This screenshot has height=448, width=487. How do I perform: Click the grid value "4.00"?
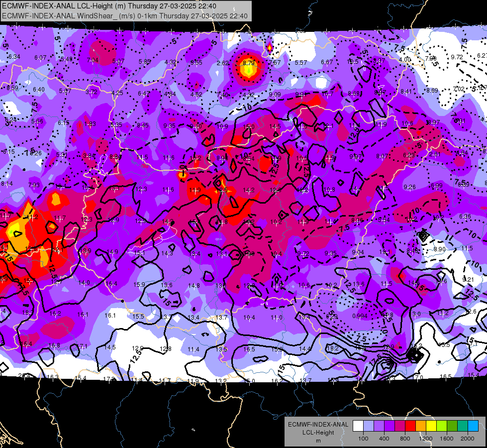(x=405, y=60)
